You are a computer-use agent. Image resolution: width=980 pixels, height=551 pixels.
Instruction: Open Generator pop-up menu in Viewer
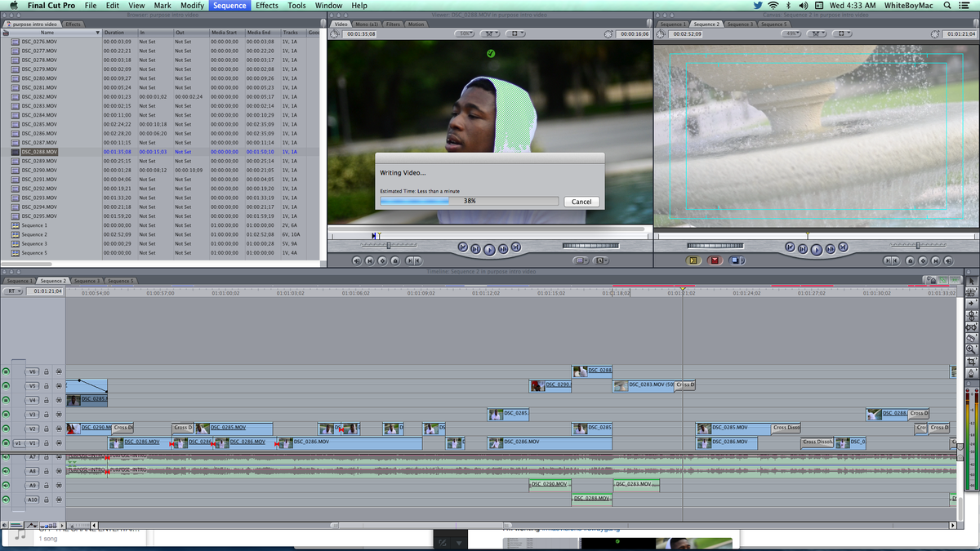coord(601,260)
